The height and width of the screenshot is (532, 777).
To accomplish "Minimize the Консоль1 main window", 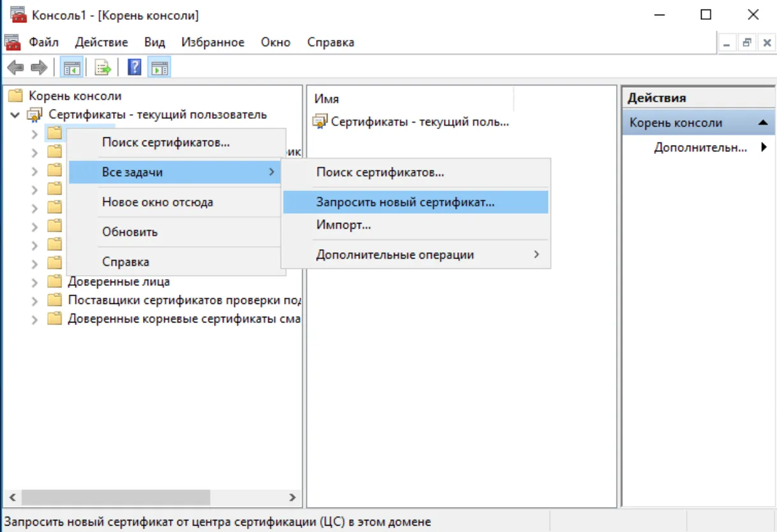I will point(658,15).
